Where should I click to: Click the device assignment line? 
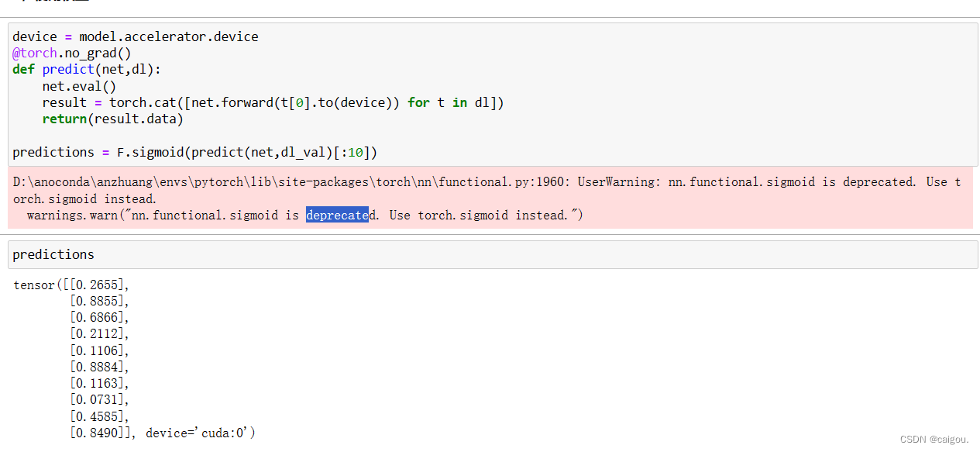pos(135,36)
